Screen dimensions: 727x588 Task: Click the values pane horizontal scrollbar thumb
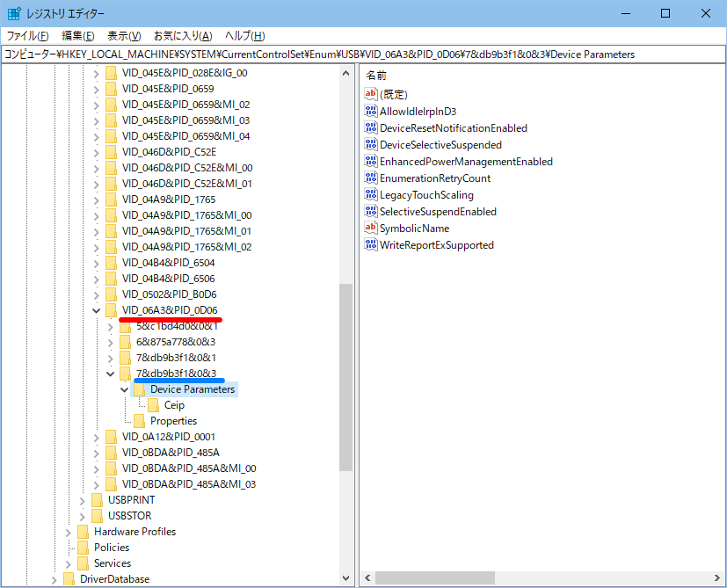click(x=435, y=577)
